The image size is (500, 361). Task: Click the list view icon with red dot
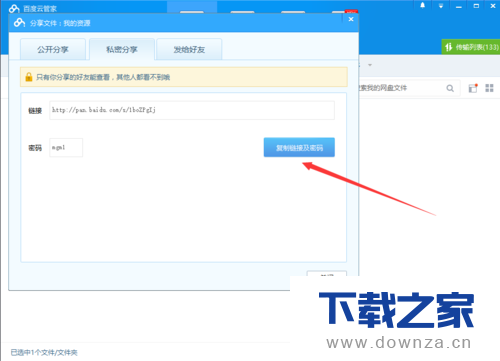pos(473,88)
